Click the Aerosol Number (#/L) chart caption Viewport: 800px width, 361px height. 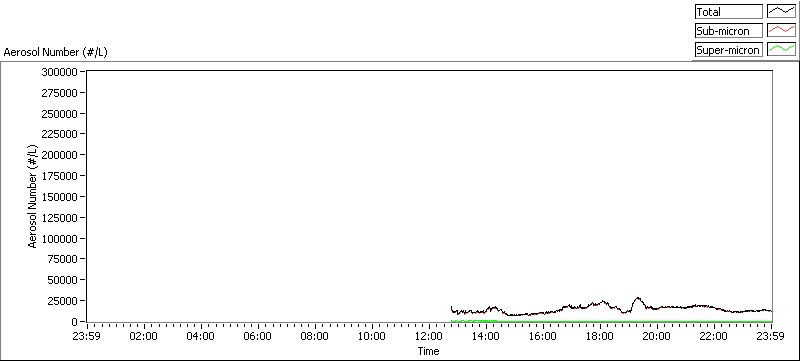pos(55,52)
